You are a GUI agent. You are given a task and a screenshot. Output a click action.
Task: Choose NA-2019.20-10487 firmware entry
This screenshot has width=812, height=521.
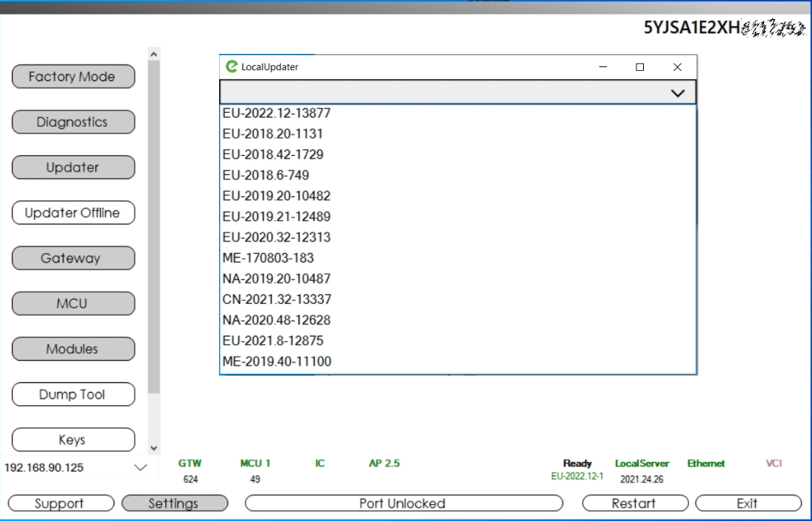point(277,279)
